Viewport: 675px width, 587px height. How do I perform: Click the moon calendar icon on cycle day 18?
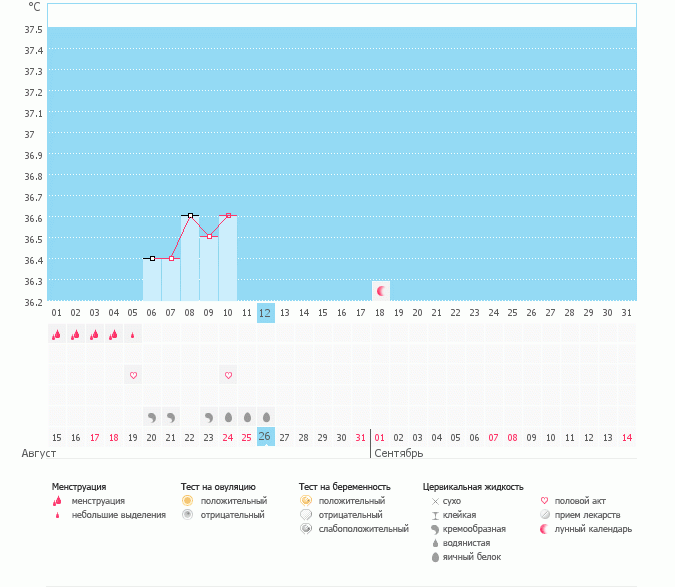380,291
